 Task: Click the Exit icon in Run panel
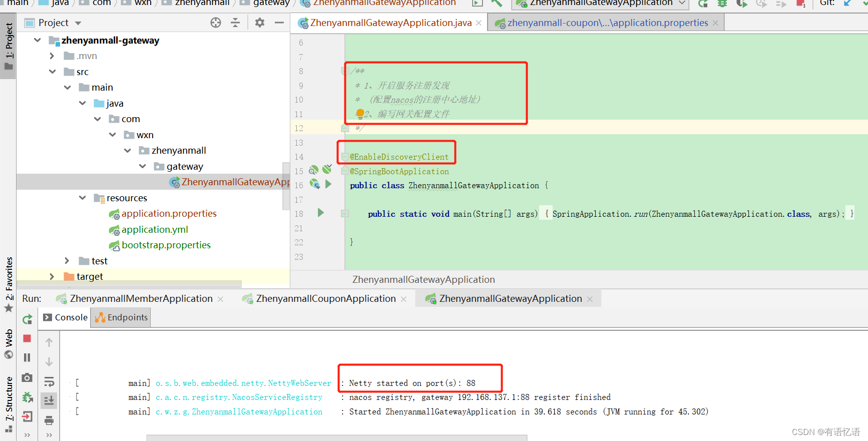point(27,416)
